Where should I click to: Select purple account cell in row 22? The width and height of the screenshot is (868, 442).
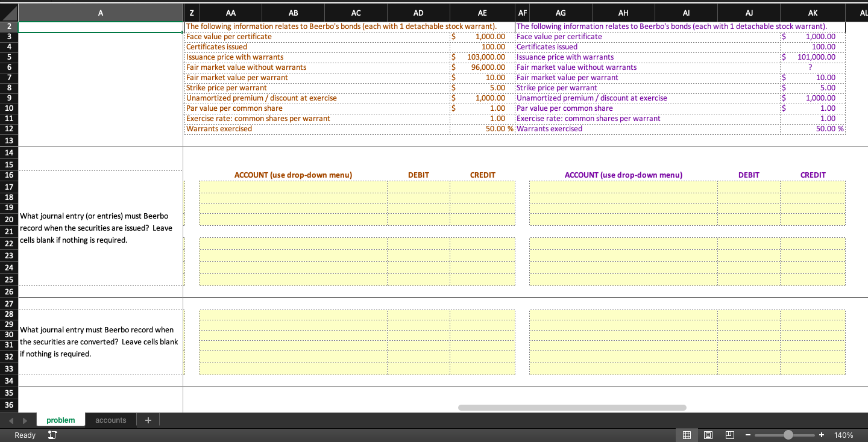point(623,243)
